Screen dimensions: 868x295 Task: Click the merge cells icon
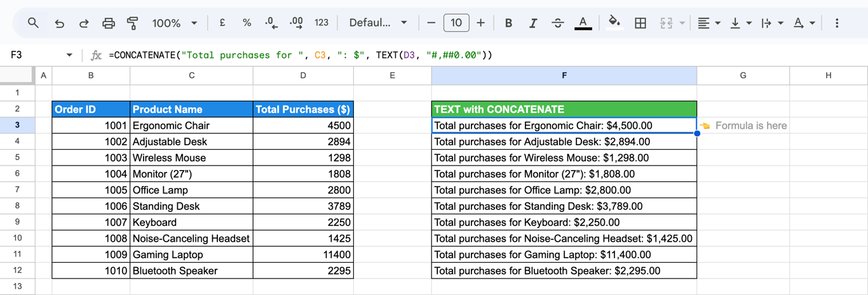click(x=666, y=23)
